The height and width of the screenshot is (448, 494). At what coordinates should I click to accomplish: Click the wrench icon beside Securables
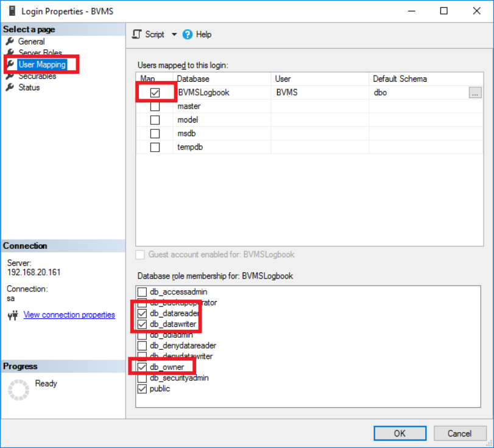[x=10, y=76]
